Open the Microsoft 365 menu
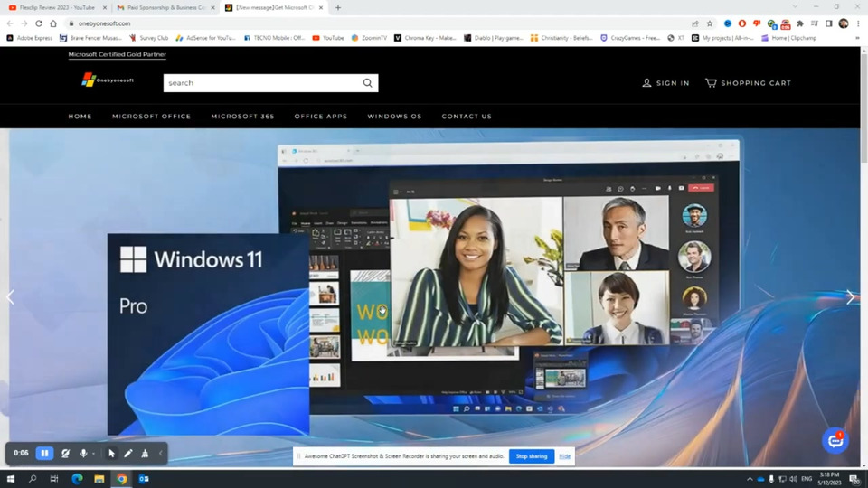Viewport: 868px width, 488px height. click(x=242, y=117)
